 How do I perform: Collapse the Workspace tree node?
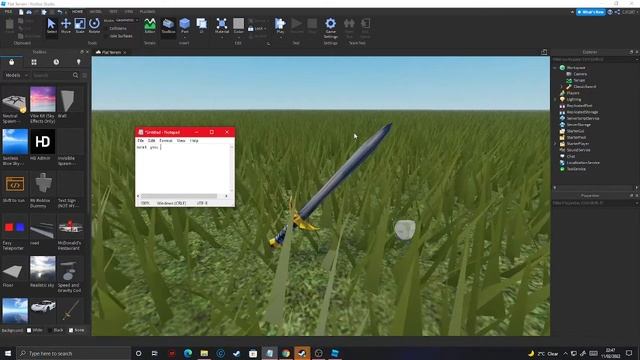[x=555, y=68]
